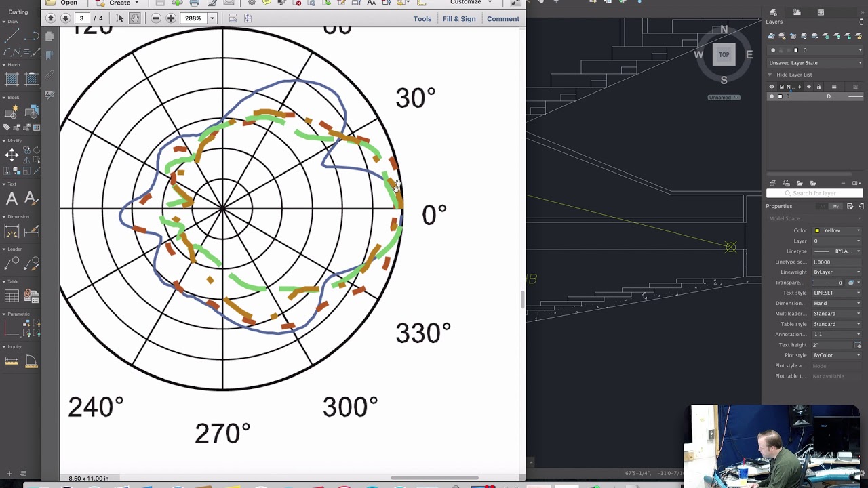Viewport: 868px width, 488px height.
Task: Zoom out with the minus button
Action: [x=156, y=18]
